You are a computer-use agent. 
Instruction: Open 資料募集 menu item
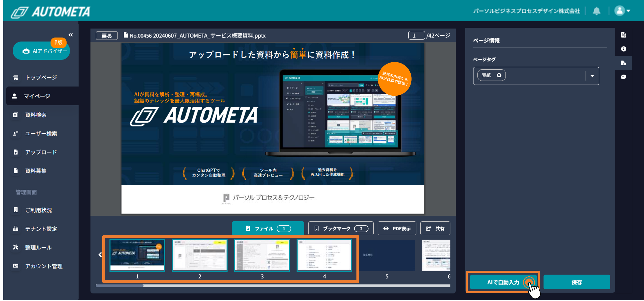point(36,171)
